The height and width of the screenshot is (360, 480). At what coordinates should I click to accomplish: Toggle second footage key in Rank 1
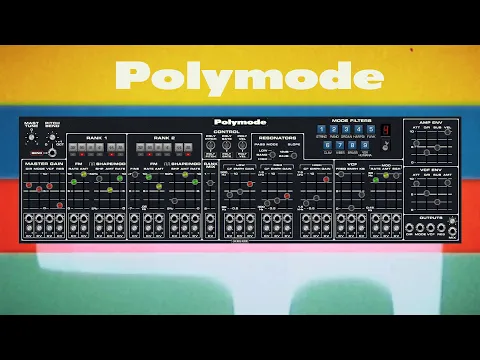click(82, 148)
